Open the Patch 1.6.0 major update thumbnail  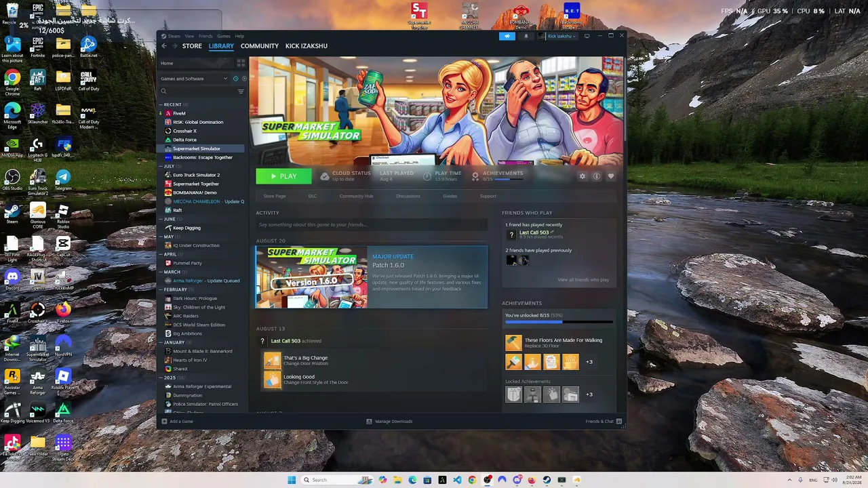click(x=311, y=277)
